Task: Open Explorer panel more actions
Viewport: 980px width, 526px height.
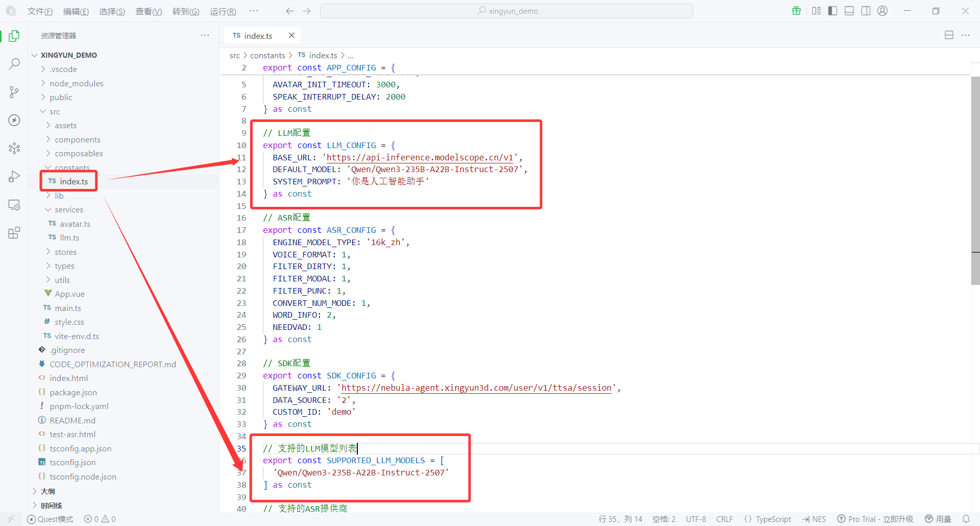Action: tap(205, 35)
